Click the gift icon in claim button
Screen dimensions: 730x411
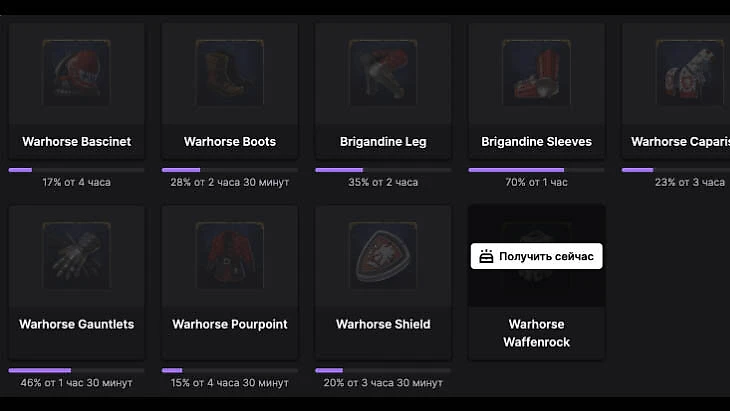[x=486, y=257]
